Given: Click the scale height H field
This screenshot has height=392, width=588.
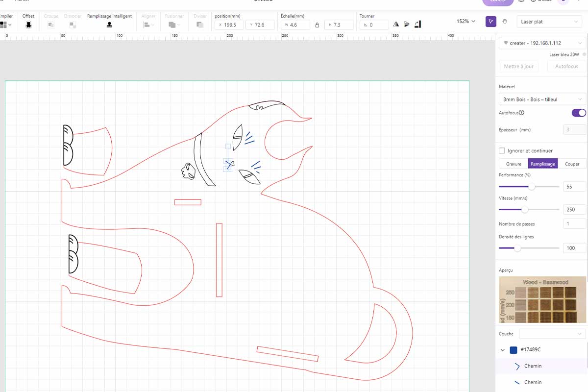Looking at the screenshot, I should tap(339, 24).
